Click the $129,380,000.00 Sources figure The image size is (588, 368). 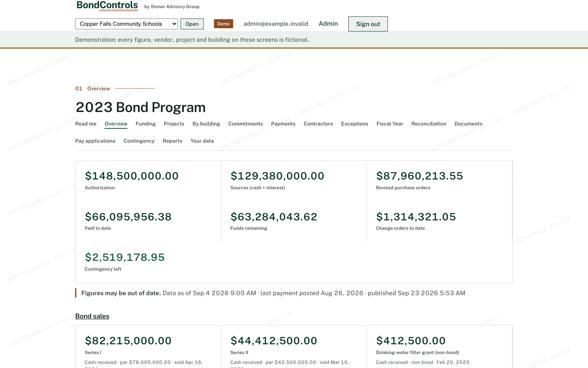(277, 176)
